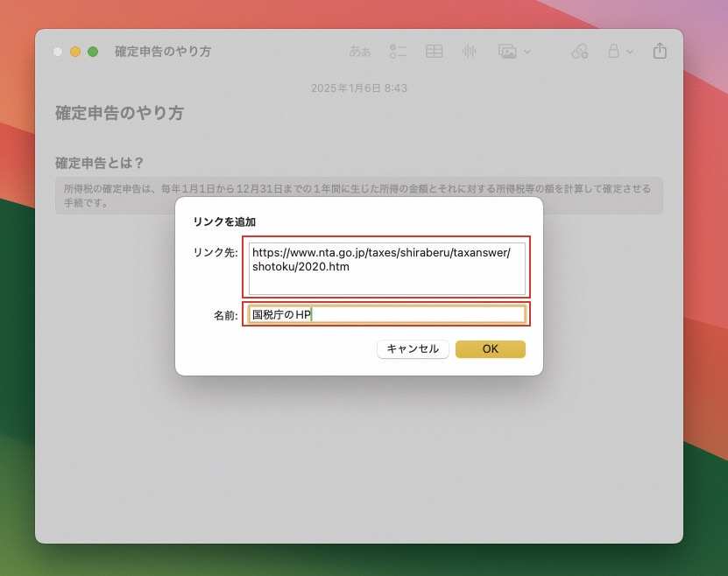Click the paragraph starting 所得税の確定申告は
Image resolution: width=728 pixels, height=576 pixels.
pos(358,195)
